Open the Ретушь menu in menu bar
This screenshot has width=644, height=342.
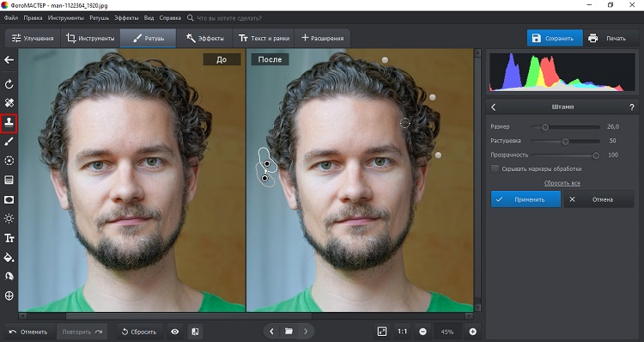click(x=99, y=18)
